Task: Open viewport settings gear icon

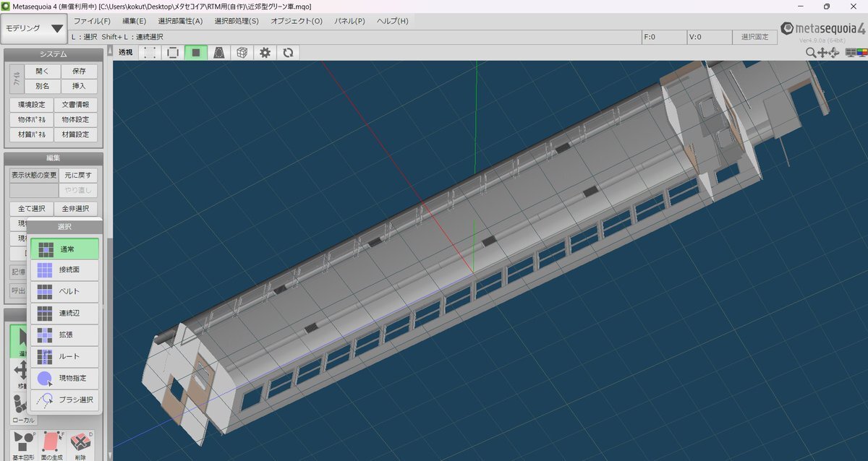Action: pyautogui.click(x=265, y=53)
